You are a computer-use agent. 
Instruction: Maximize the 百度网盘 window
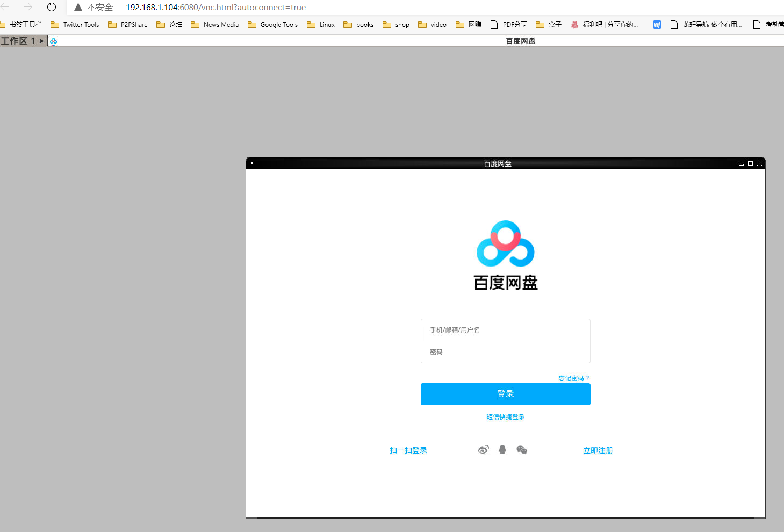(750, 163)
